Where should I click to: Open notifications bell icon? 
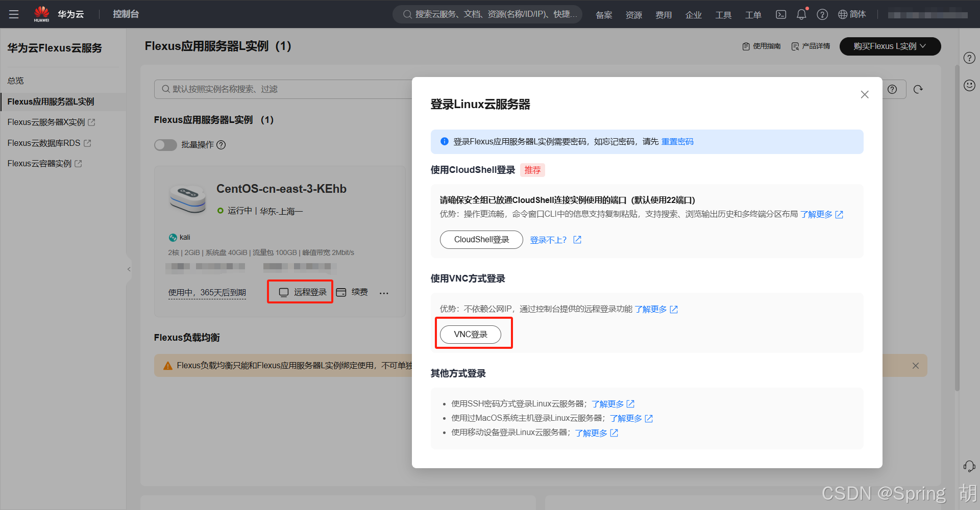801,14
